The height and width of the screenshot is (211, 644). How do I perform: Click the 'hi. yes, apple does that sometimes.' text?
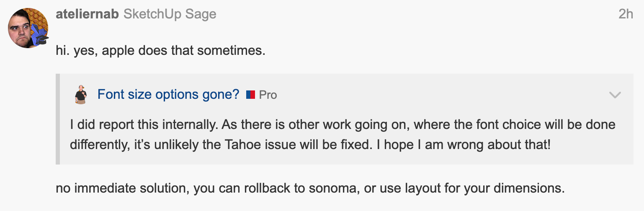pos(161,51)
